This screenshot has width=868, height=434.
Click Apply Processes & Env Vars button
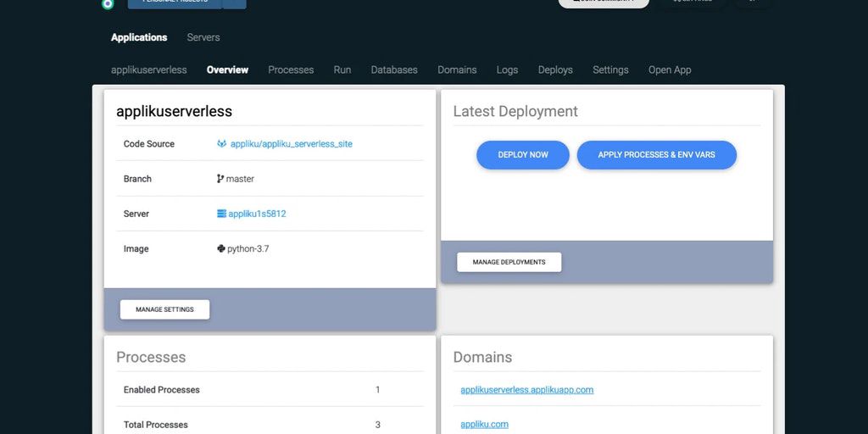656,155
